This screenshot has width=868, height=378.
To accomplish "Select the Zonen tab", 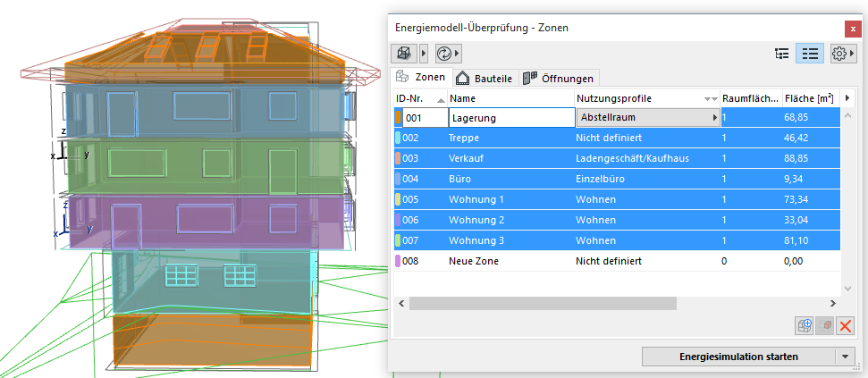I will click(422, 78).
